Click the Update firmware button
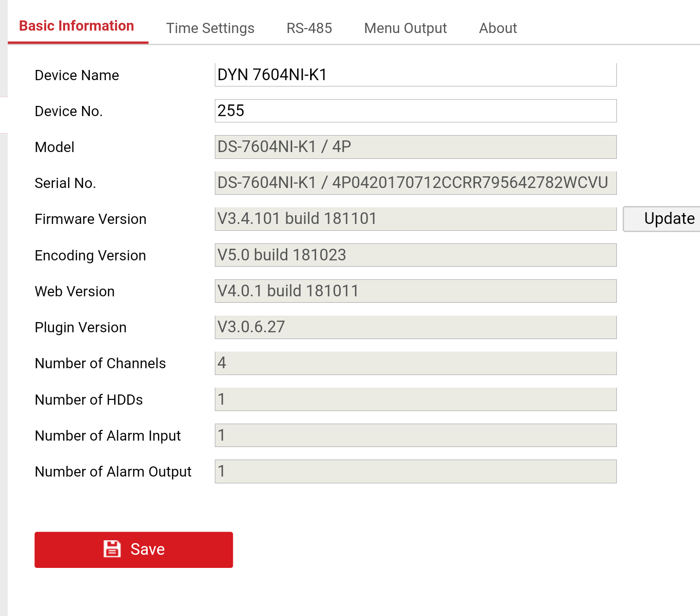The width and height of the screenshot is (700, 616). [x=666, y=219]
